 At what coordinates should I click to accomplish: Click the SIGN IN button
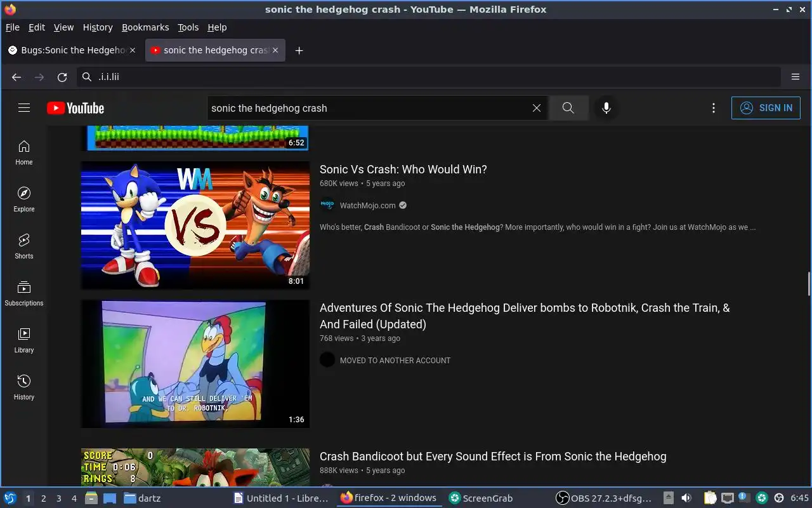766,108
